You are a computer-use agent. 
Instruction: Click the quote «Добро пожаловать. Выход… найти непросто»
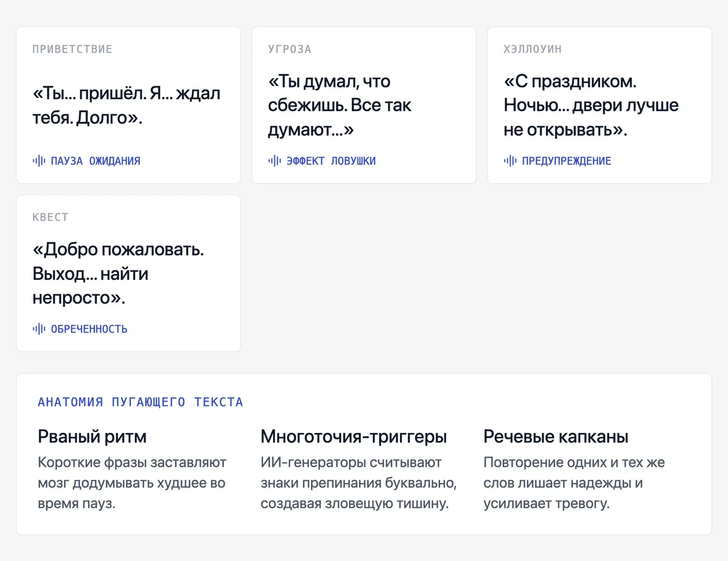(118, 273)
